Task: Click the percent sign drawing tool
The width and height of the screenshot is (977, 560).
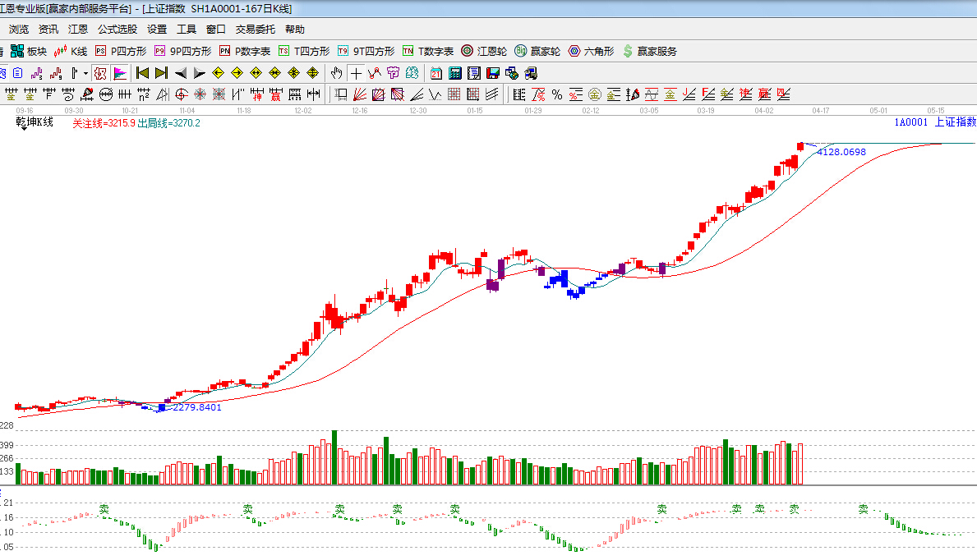Action: 557,94
